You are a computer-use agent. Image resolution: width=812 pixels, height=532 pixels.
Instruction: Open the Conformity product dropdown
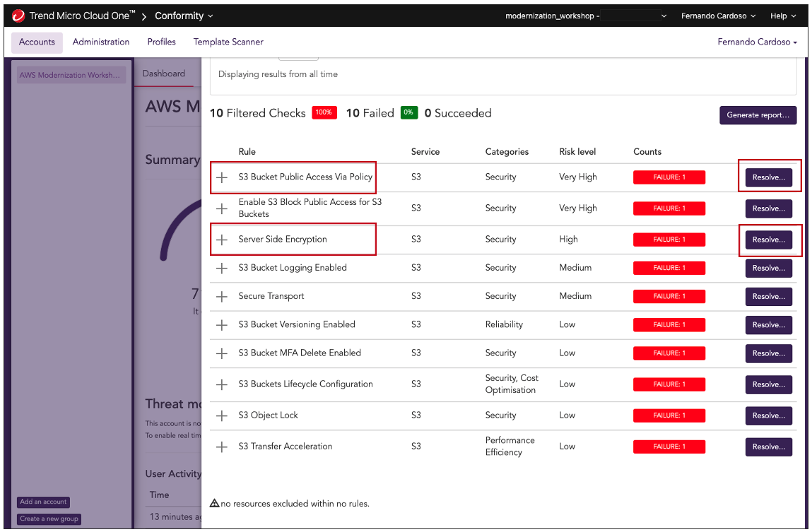[x=184, y=16]
